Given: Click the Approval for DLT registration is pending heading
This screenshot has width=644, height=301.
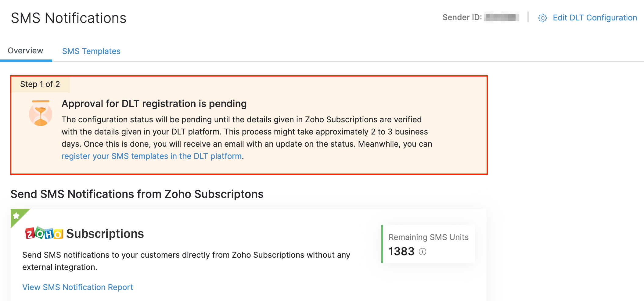Looking at the screenshot, I should (x=154, y=104).
